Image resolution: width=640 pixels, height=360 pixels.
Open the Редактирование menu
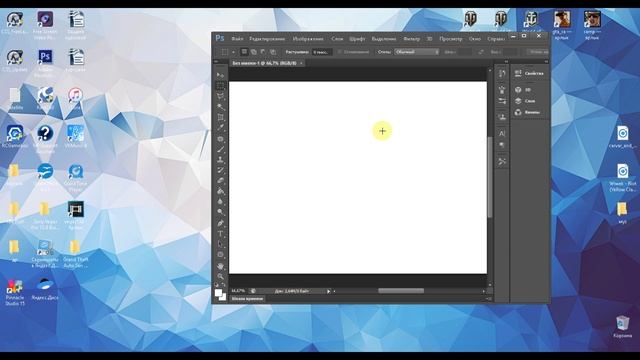pyautogui.click(x=267, y=39)
